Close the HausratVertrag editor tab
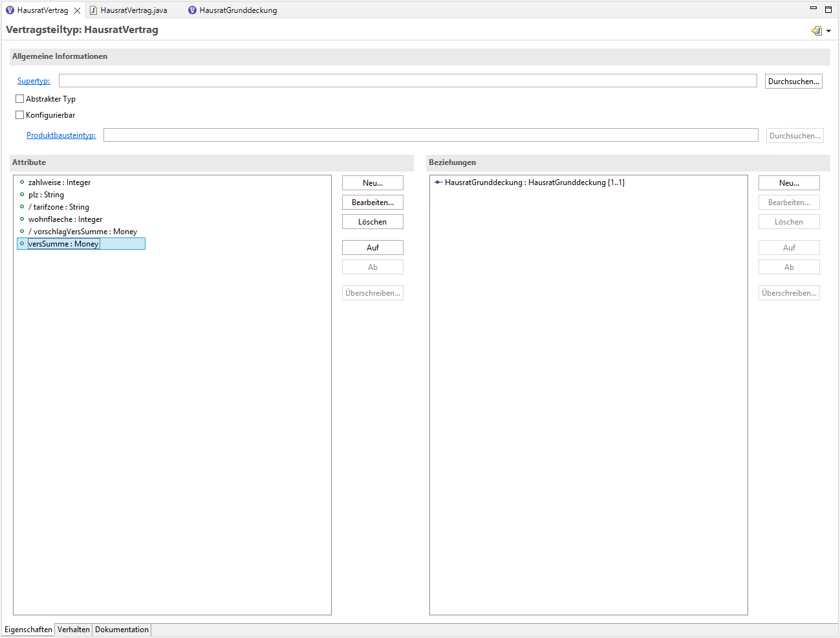Screen dimensions: 840x638 tap(78, 11)
